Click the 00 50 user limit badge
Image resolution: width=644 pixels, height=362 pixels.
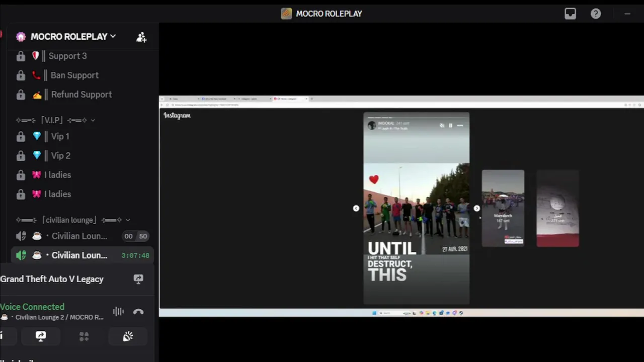pyautogui.click(x=136, y=236)
